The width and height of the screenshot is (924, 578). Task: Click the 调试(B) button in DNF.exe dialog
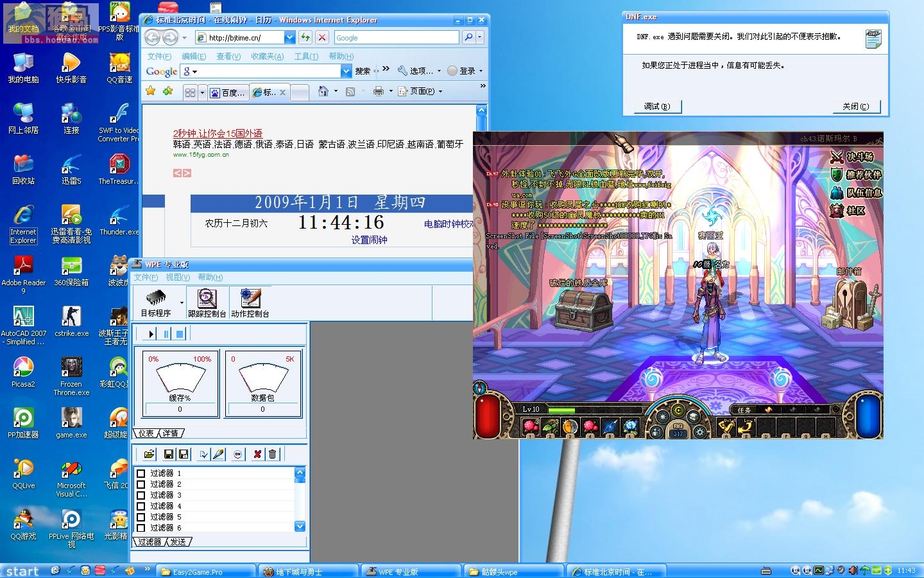[x=656, y=107]
